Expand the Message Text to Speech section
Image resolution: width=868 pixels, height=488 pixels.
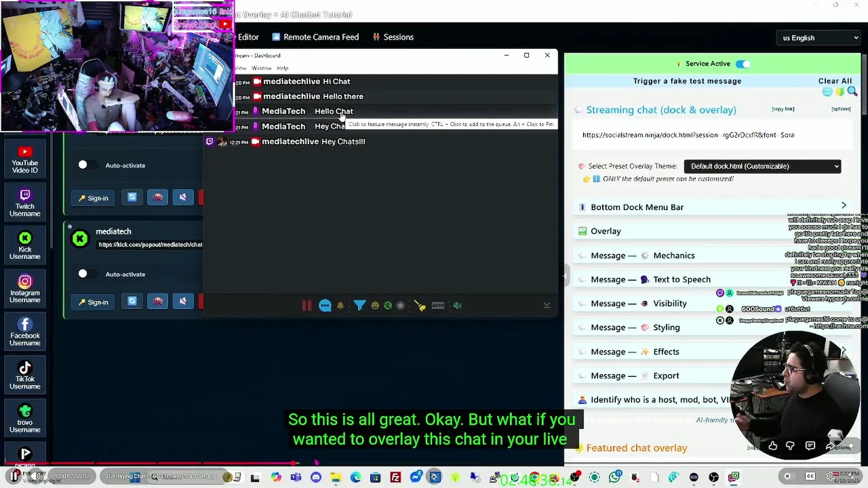pos(712,279)
